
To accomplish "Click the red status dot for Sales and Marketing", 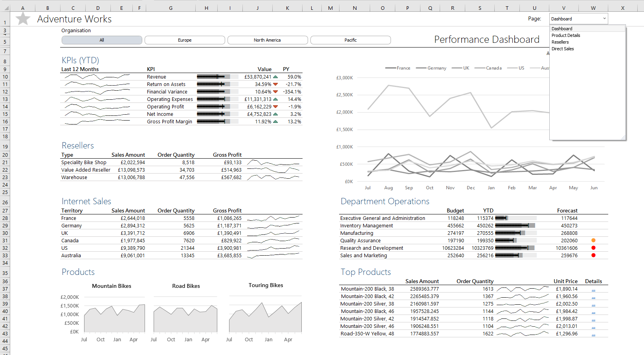I will click(x=593, y=255).
